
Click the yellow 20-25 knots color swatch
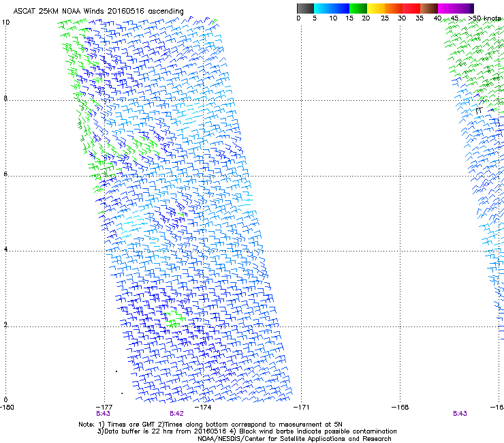376,8
